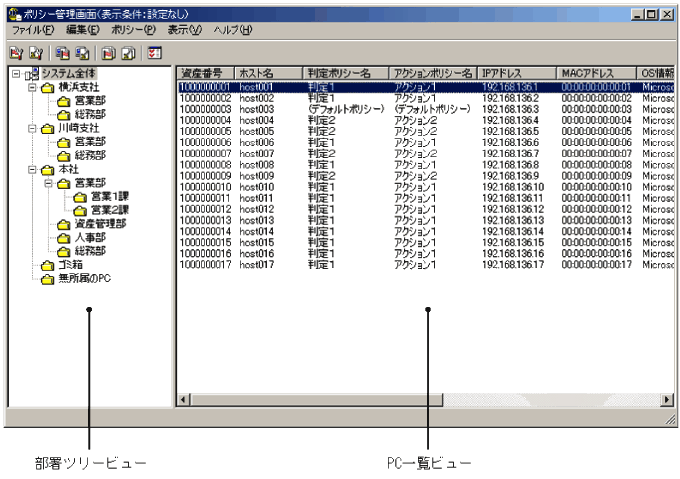Image resolution: width=680 pixels, height=479 pixels.
Task: Sort by アクションポリシー名 column header
Action: tap(433, 73)
